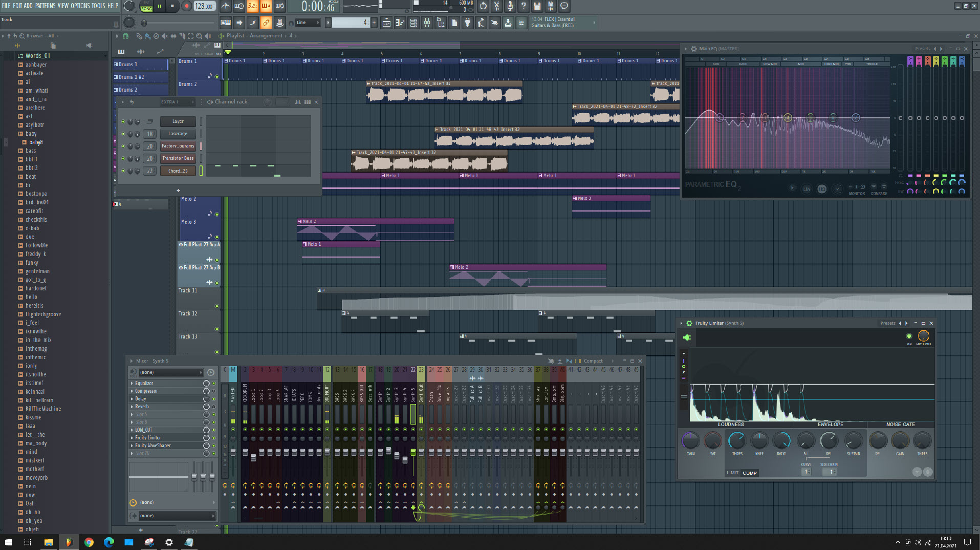The height and width of the screenshot is (550, 980).
Task: Open Fruity Limiter window menu arrow
Action: click(x=682, y=323)
